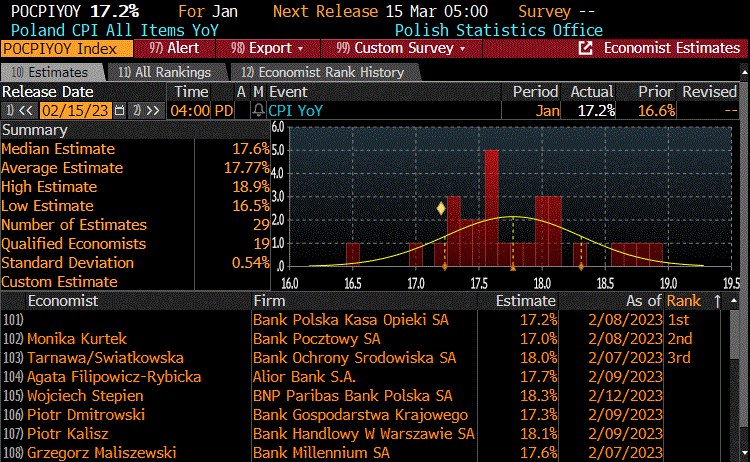Click the 18.3% estimate from BNP Paribas
The width and height of the screenshot is (750, 462).
click(x=539, y=396)
